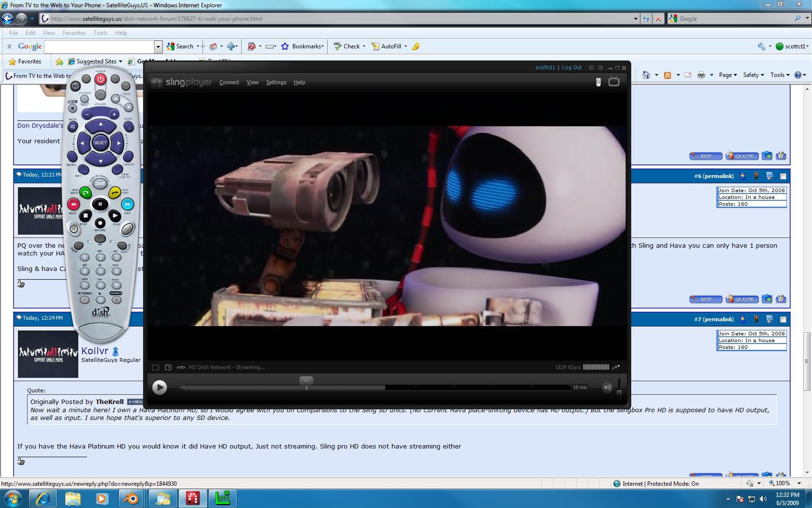The image size is (812, 508).
Task: Open the SlingPlayer Help menu
Action: pos(299,82)
